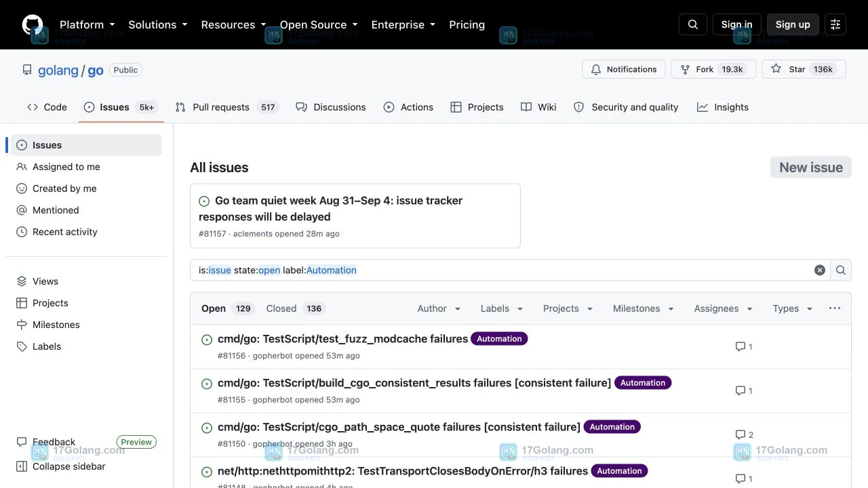Star the golang/go repository
The image size is (868, 488).
click(x=804, y=69)
